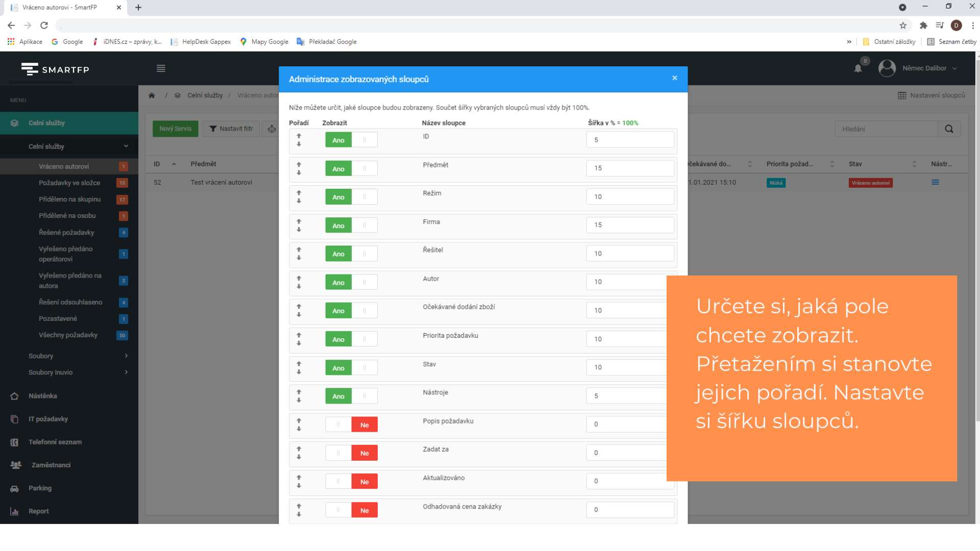Click move-up arrow for ID column row
Screen dimensions: 980x551
(299, 136)
